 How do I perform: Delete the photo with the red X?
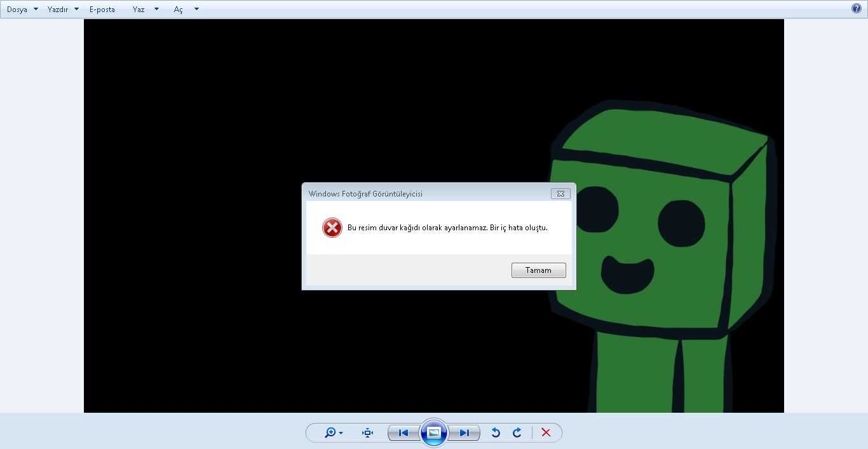click(x=546, y=432)
